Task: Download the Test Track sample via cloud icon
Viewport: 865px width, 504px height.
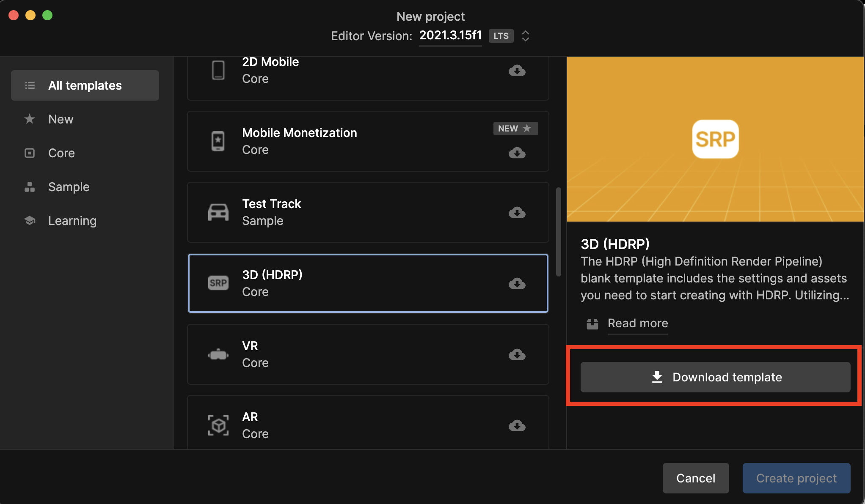Action: click(518, 213)
